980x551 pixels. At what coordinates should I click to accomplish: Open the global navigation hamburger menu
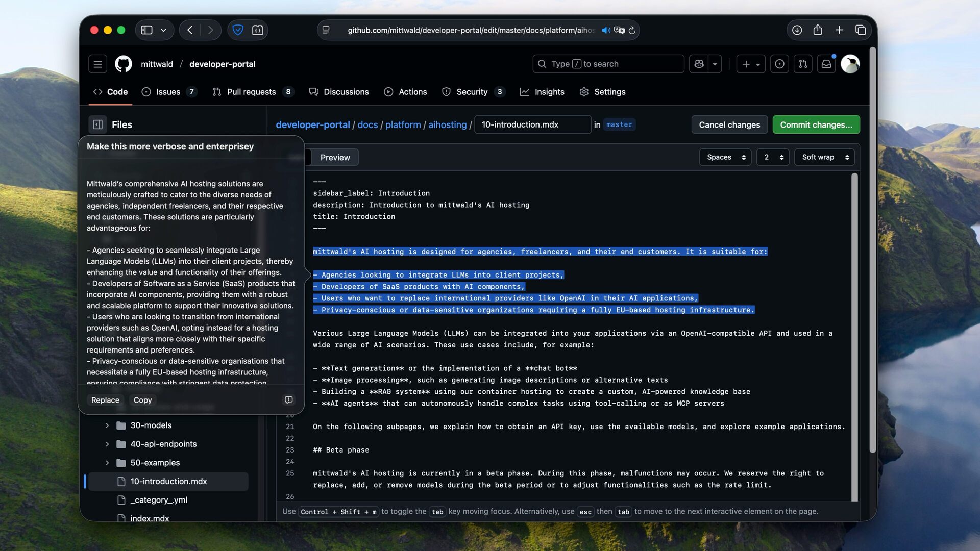[97, 64]
